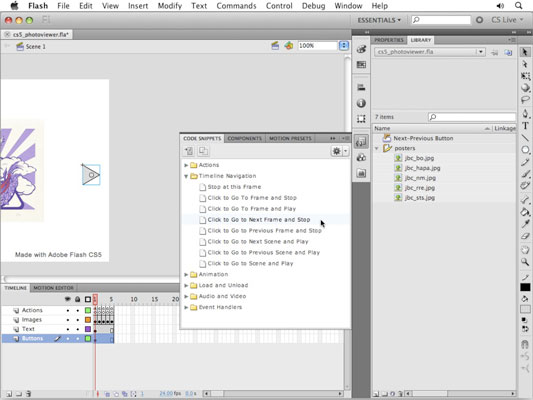Select Stop at this Frame snippet
This screenshot has width=533, height=400.
[234, 187]
